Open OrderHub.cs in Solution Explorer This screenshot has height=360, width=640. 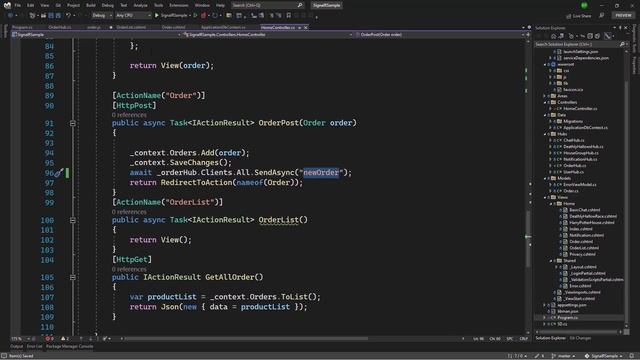click(575, 166)
